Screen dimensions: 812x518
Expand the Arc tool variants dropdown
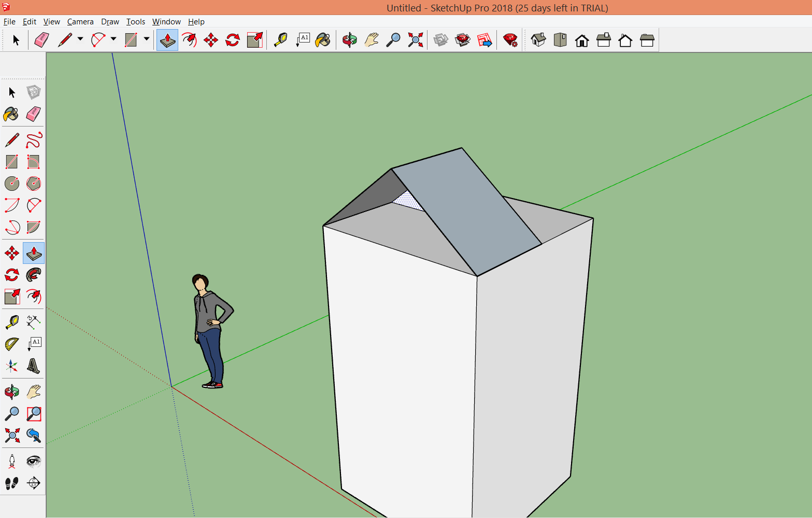pyautogui.click(x=113, y=39)
